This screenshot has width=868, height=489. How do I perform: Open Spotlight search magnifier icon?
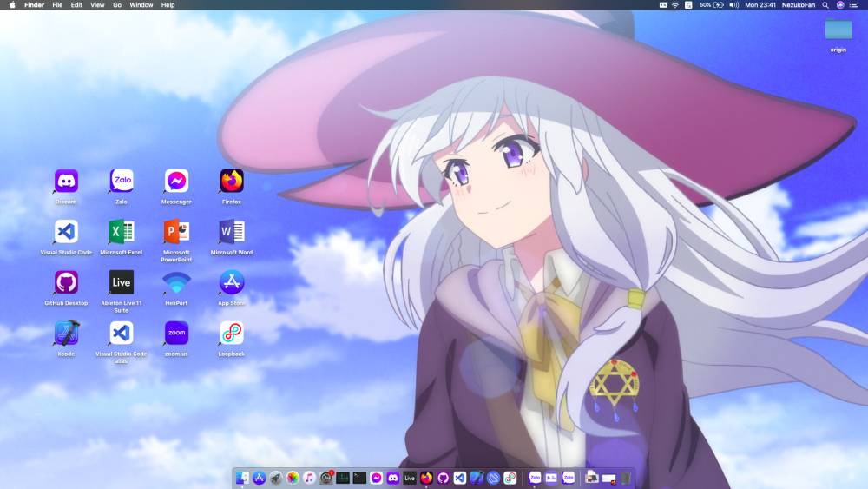(825, 5)
